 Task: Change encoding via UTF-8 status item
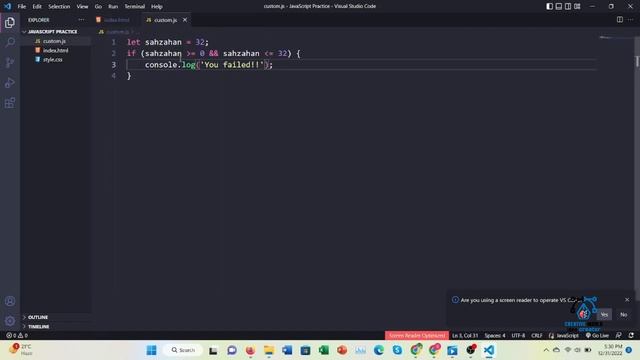tap(518, 335)
